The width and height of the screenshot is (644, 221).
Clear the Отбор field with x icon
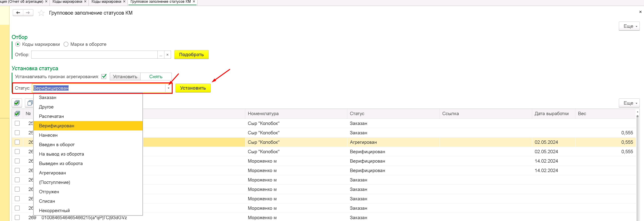tap(167, 55)
